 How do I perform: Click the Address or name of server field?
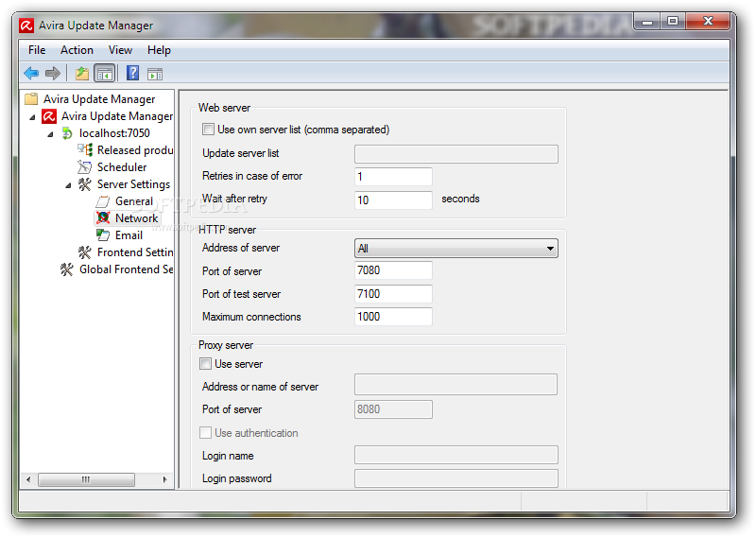tap(455, 385)
